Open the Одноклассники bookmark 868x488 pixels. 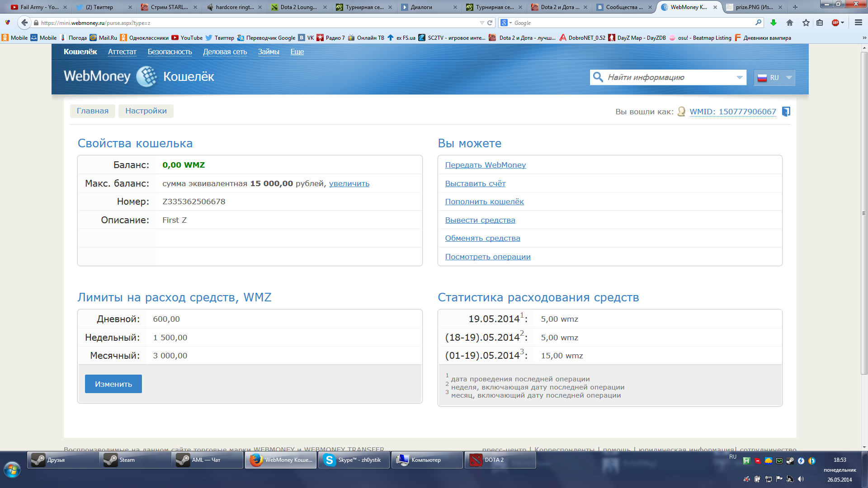pyautogui.click(x=144, y=38)
